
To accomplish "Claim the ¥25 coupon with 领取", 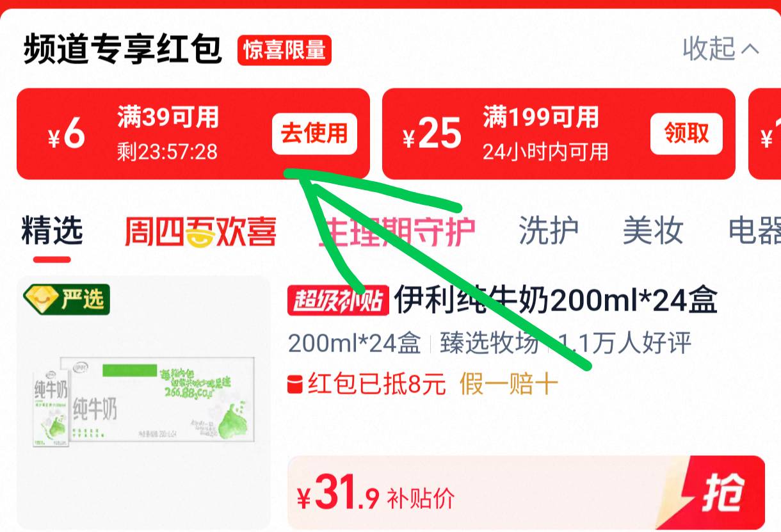I will pos(686,134).
